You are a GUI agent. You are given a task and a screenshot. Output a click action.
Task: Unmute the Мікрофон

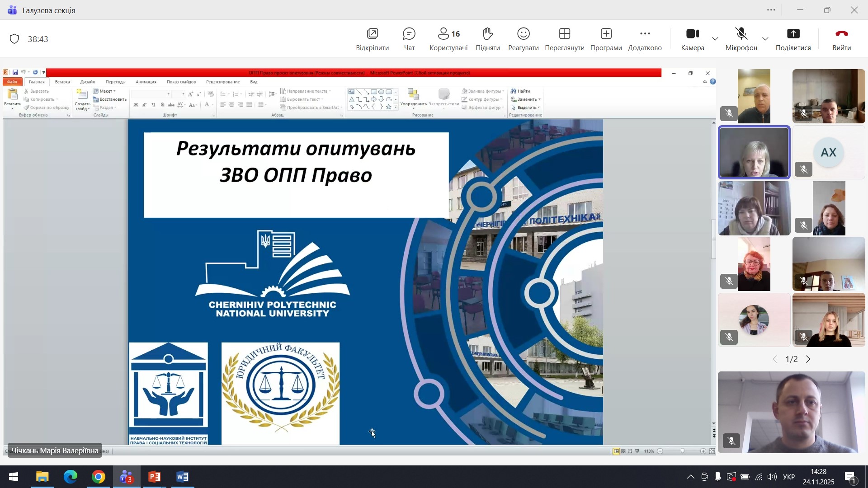741,39
